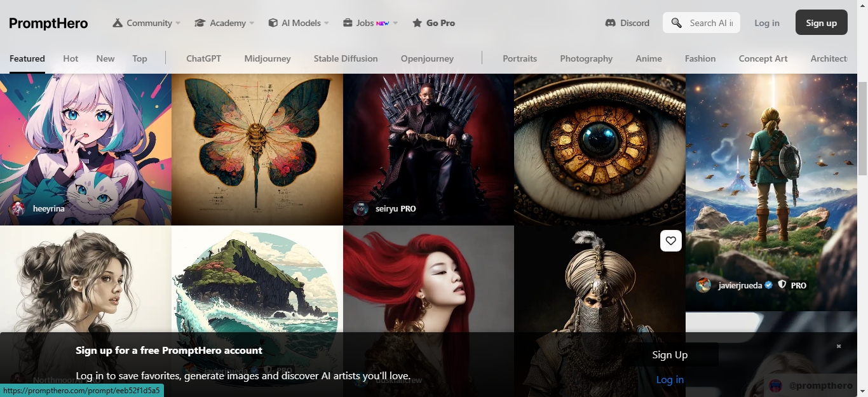The image size is (868, 397).
Task: Open seiryu PRO profile name
Action: point(396,208)
